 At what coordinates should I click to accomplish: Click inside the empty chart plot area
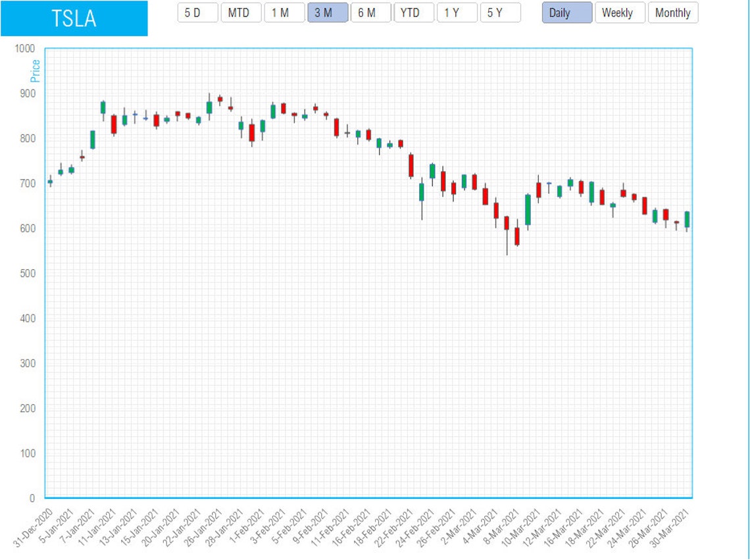click(x=329, y=362)
